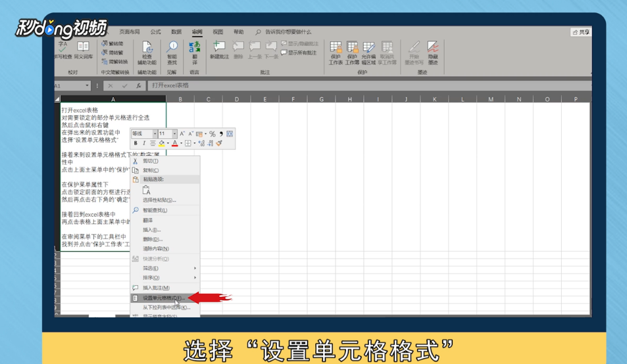Go to previous comment 上一条
Viewport: 627px width, 364px height.
point(255,50)
